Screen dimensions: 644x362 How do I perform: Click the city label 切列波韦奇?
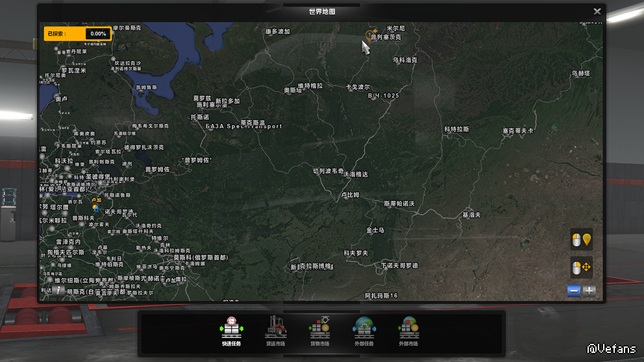point(328,171)
